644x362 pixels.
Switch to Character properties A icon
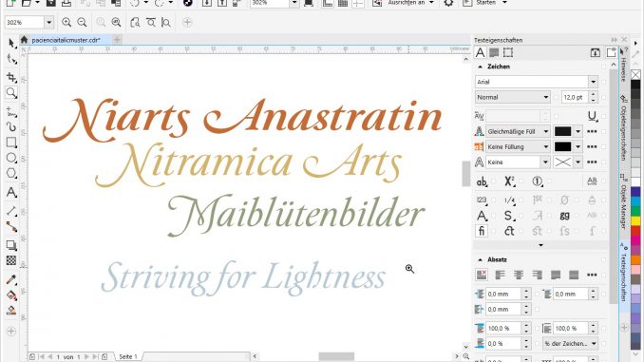pyautogui.click(x=480, y=52)
